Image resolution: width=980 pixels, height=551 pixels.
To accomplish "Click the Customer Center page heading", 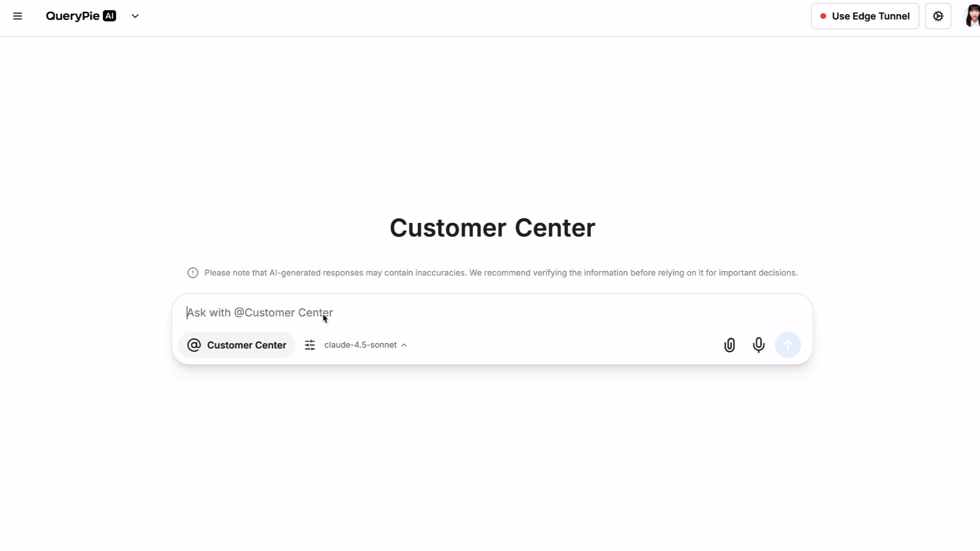I will click(x=492, y=228).
